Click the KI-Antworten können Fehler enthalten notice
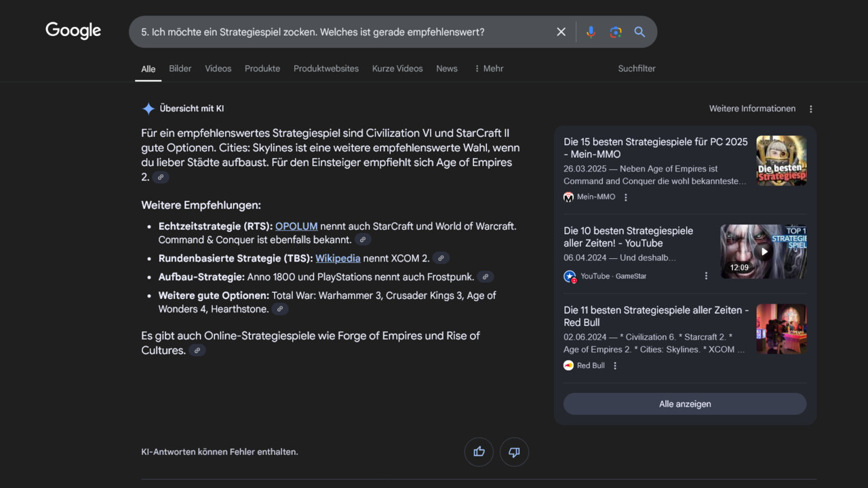This screenshot has height=488, width=868. [220, 451]
